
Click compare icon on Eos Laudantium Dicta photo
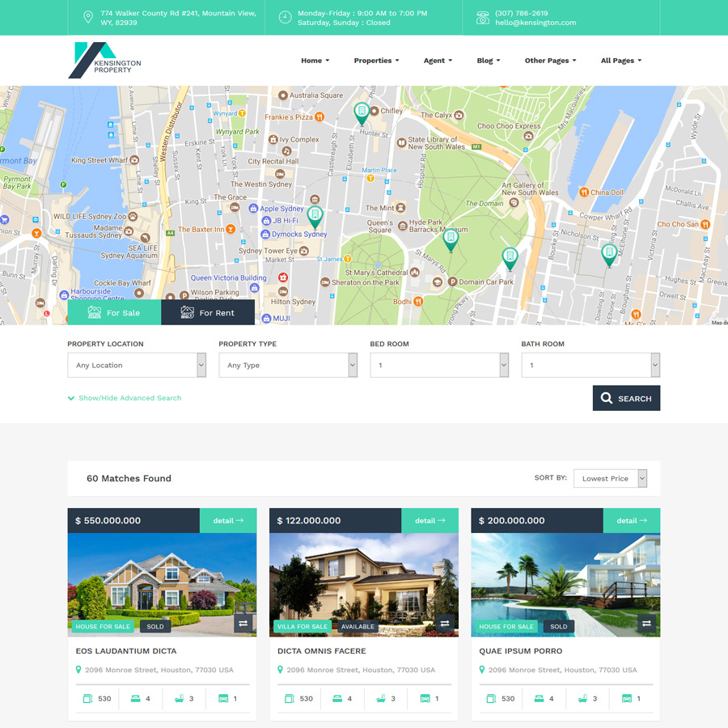coord(243,624)
